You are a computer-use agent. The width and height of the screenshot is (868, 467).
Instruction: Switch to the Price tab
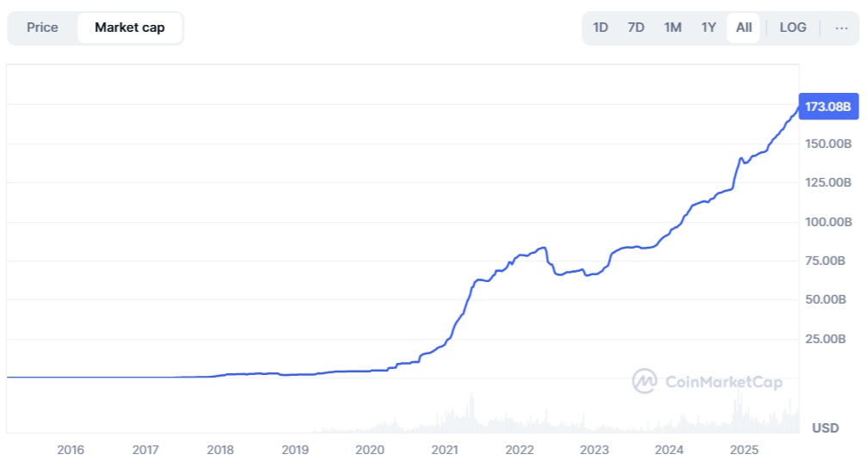point(42,28)
